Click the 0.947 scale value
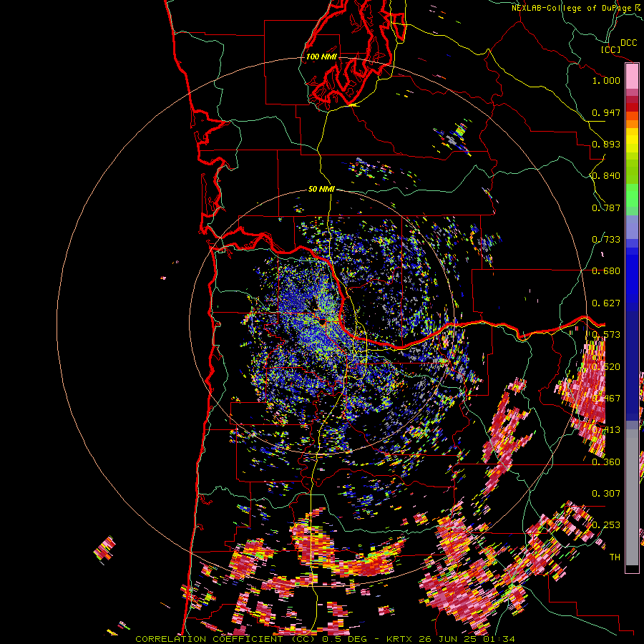 pyautogui.click(x=606, y=112)
